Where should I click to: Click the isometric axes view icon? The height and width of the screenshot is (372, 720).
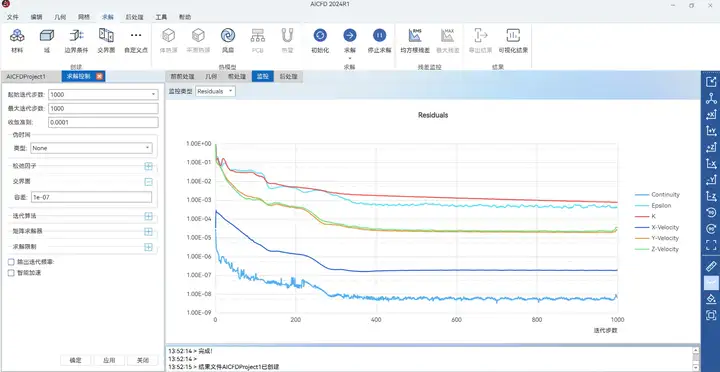point(711,98)
